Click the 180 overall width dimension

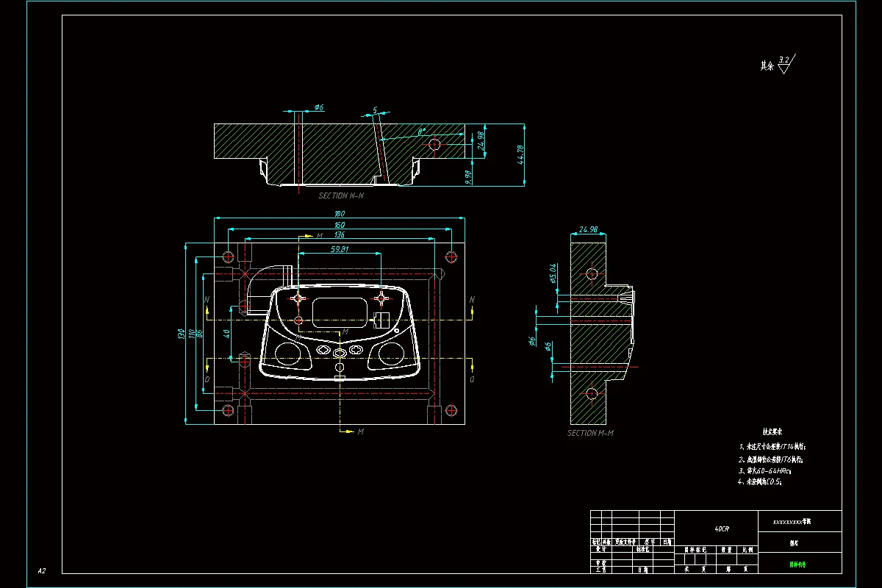pyautogui.click(x=340, y=214)
